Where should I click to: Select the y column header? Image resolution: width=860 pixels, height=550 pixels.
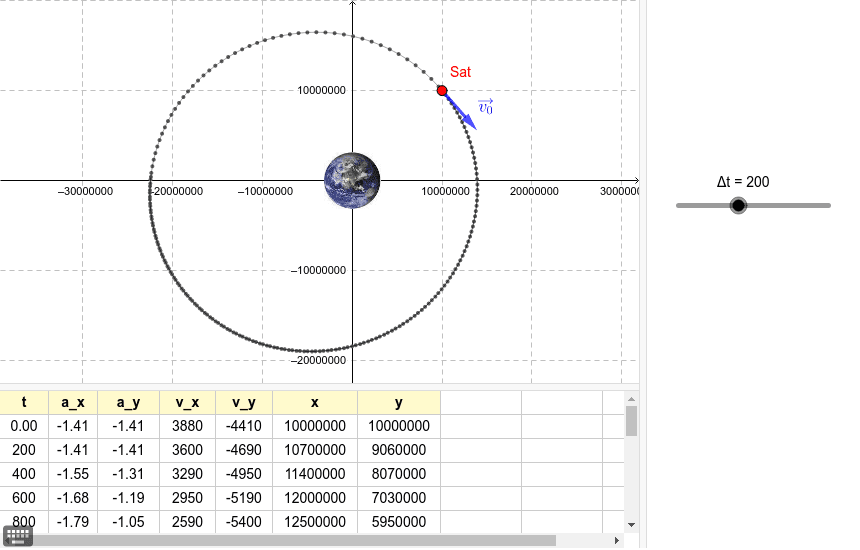coord(399,402)
